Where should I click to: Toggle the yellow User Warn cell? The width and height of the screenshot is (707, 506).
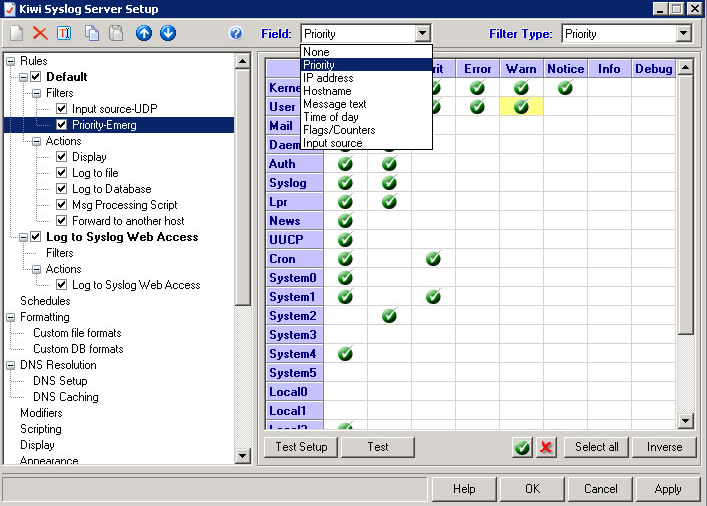point(521,107)
